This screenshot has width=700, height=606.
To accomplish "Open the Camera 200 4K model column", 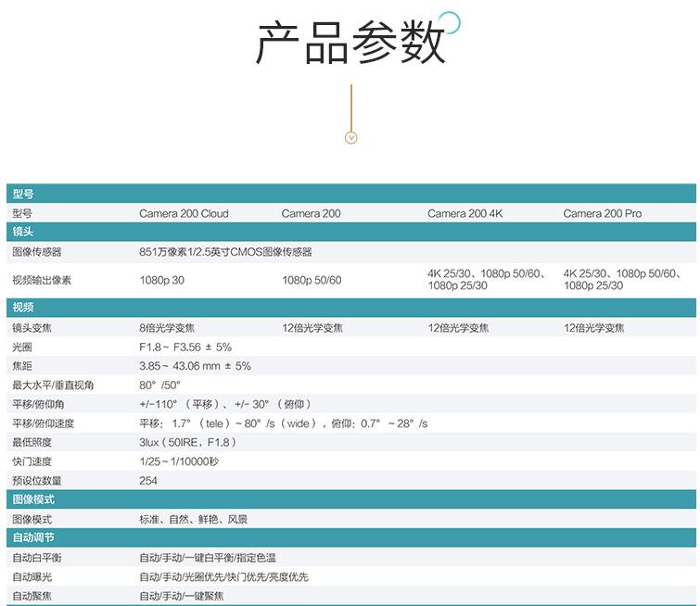I will click(465, 213).
